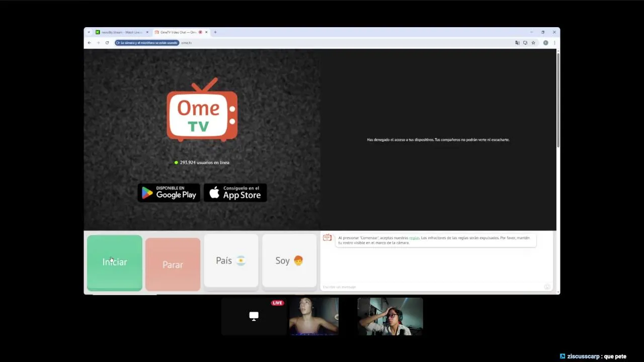The width and height of the screenshot is (644, 362).
Task: Click the ome.tv address bar URL
Action: tap(186, 43)
